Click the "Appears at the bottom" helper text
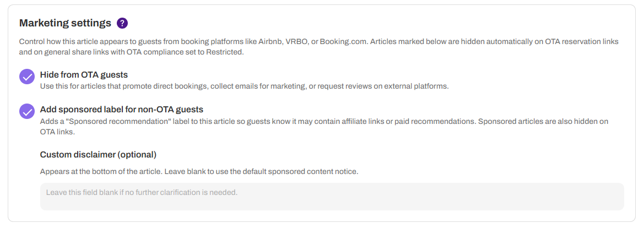This screenshot has width=644, height=228. coord(199,171)
